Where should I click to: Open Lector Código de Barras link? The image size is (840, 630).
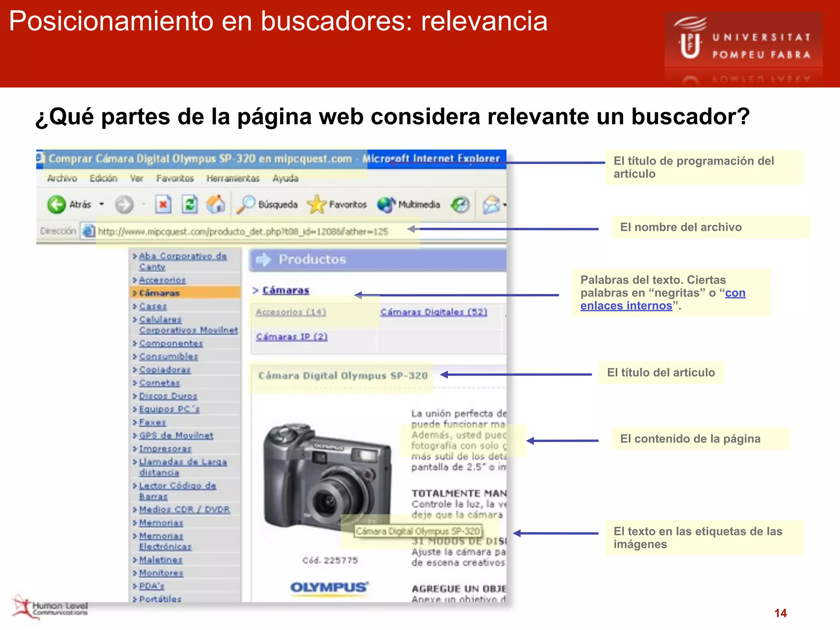click(178, 491)
